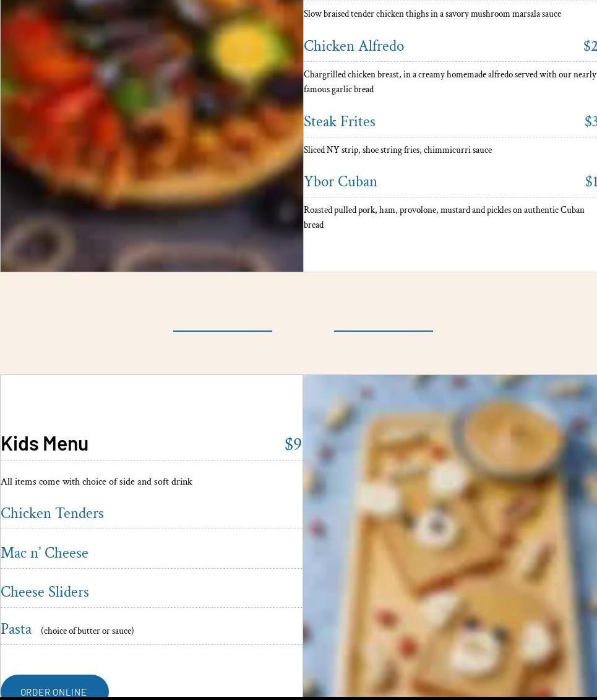Image resolution: width=597 pixels, height=700 pixels.
Task: Click the Ybor Cuban price
Action: click(x=591, y=182)
